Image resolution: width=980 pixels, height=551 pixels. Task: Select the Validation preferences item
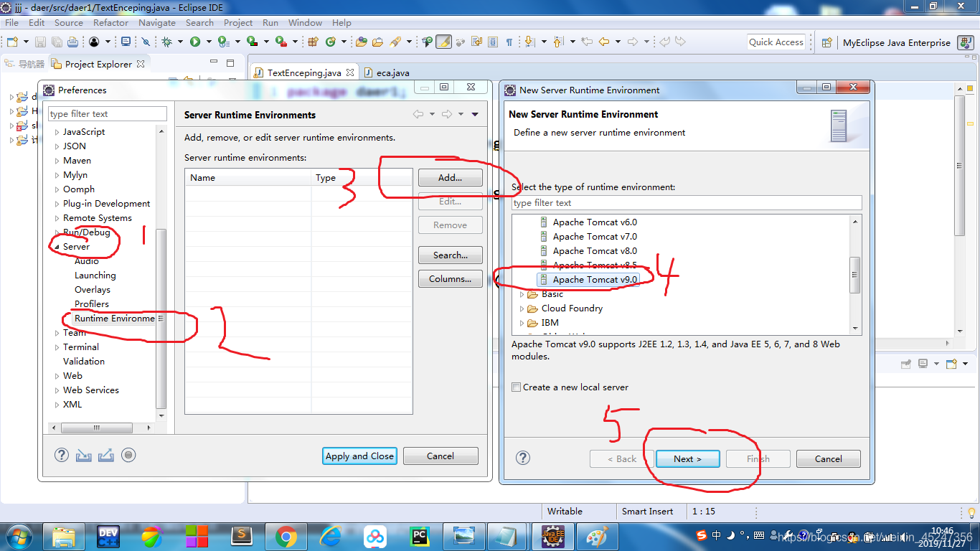click(84, 362)
